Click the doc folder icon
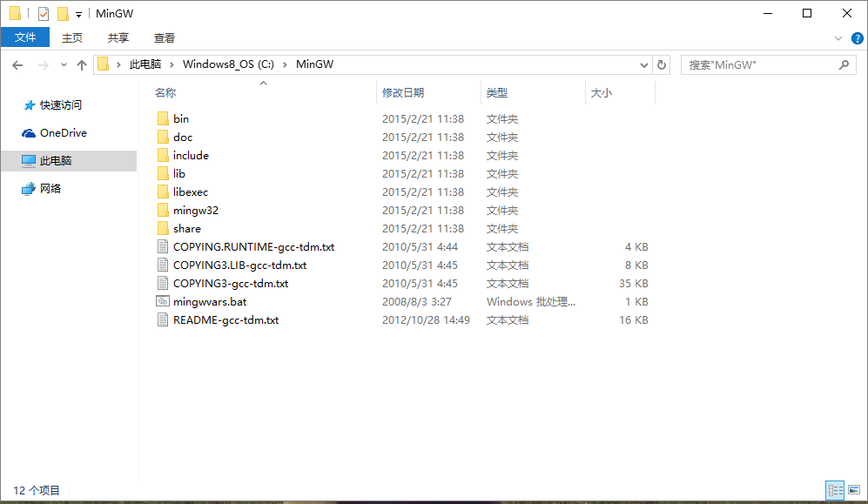 [163, 137]
